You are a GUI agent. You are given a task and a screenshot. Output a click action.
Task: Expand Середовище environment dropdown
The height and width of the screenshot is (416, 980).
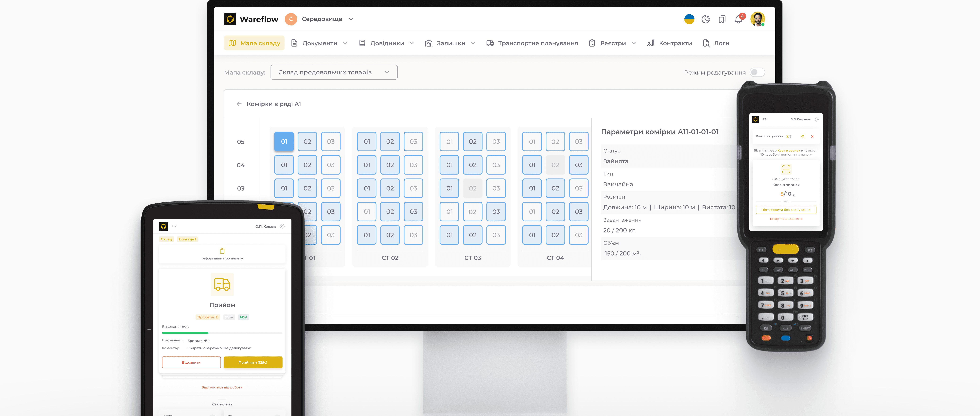tap(328, 19)
